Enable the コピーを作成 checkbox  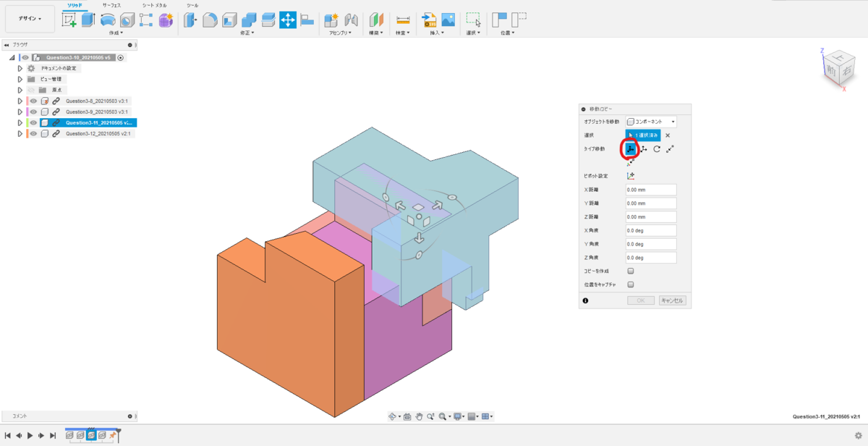coord(631,271)
